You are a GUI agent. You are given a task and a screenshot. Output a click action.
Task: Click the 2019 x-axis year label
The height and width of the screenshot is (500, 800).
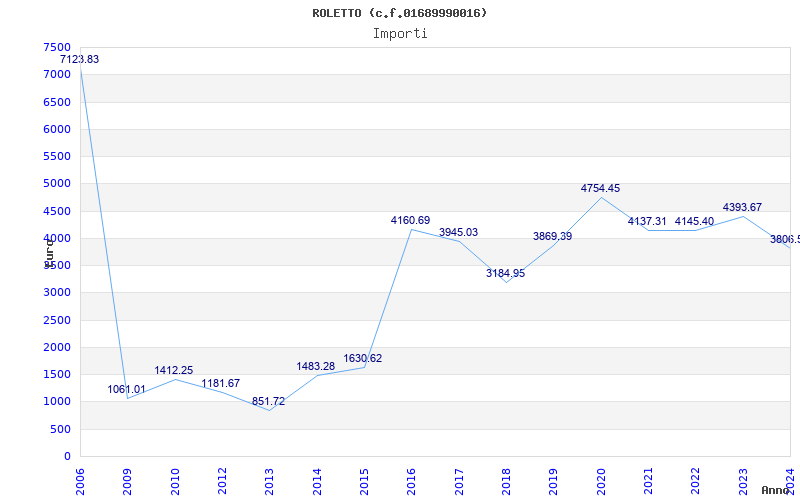tap(554, 481)
